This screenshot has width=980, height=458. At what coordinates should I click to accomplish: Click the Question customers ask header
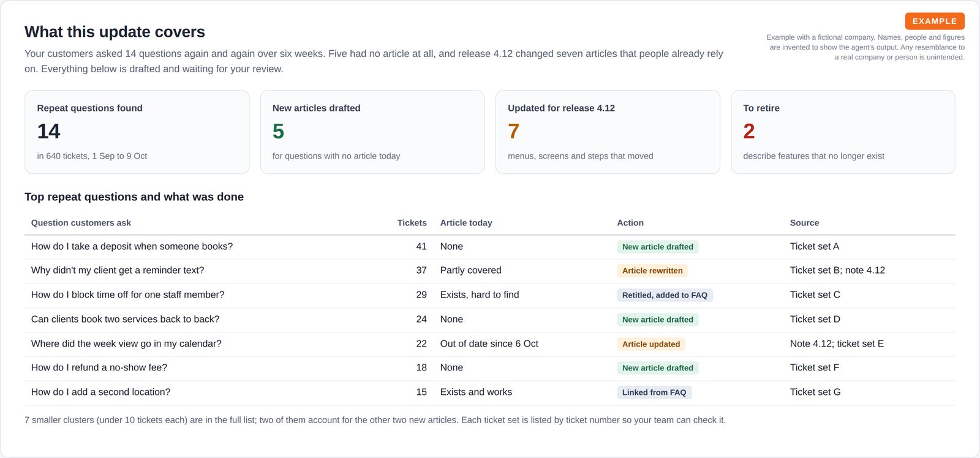(x=81, y=223)
